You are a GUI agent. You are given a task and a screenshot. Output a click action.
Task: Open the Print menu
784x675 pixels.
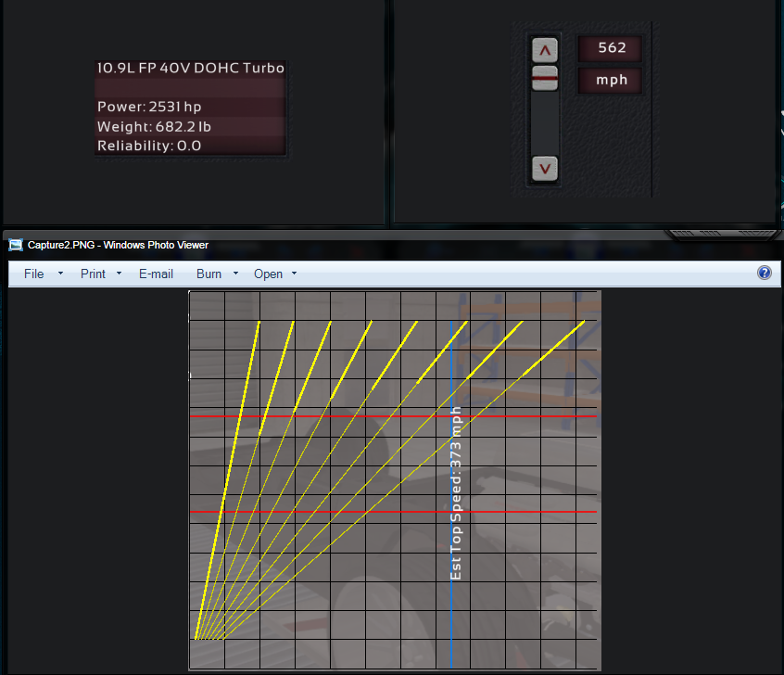(x=93, y=274)
